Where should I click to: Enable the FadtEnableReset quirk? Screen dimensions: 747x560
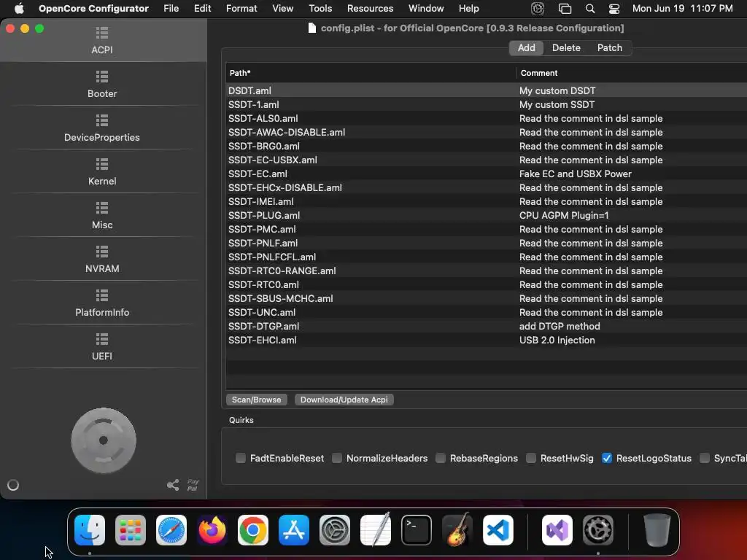click(241, 458)
